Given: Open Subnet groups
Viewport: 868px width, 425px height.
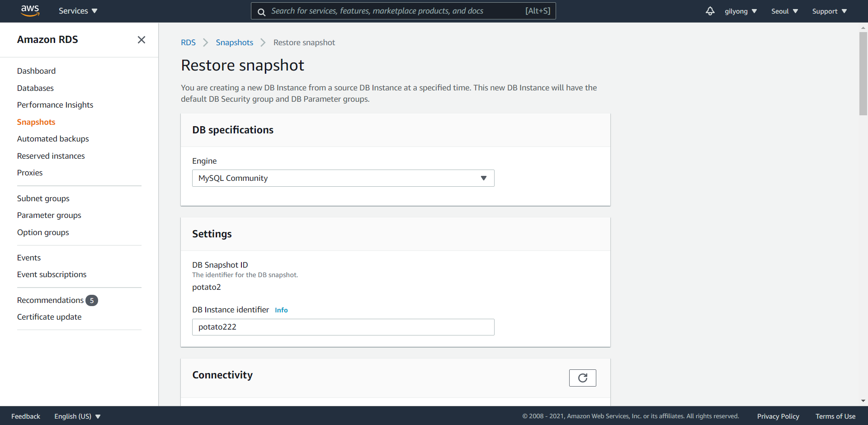Looking at the screenshot, I should point(43,198).
